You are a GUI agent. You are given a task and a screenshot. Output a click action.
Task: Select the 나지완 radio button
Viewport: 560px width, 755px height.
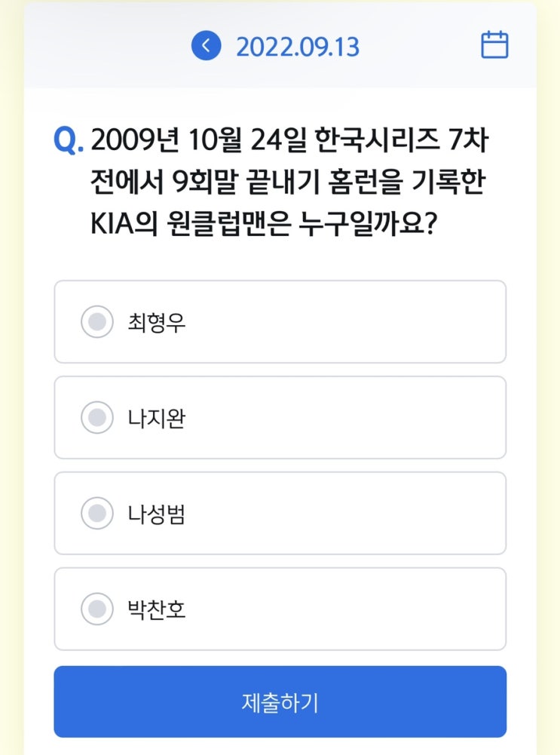click(96, 418)
